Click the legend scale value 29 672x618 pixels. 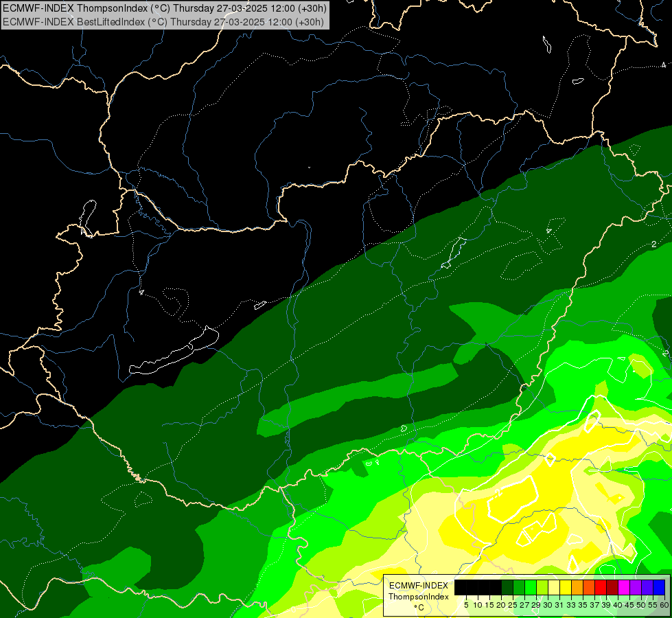click(x=536, y=605)
